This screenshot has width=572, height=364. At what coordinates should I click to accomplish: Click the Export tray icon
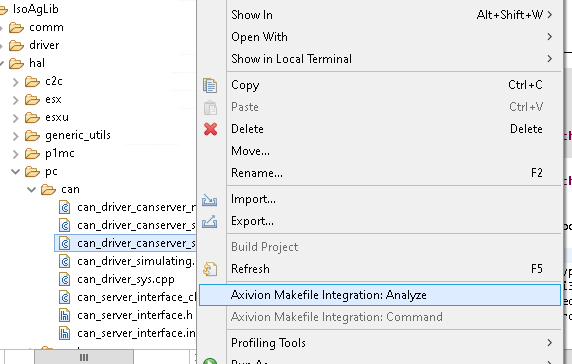click(x=210, y=221)
